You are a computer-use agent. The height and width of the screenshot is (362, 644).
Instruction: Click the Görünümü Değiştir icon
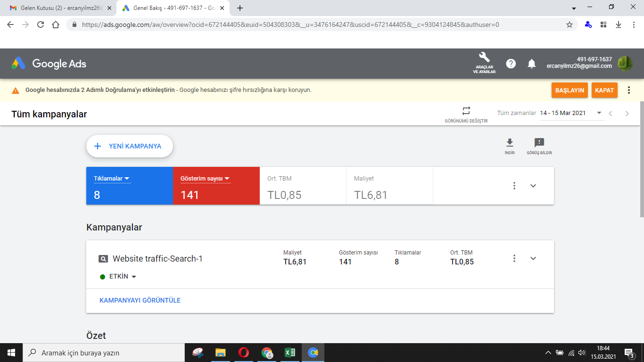point(466,115)
